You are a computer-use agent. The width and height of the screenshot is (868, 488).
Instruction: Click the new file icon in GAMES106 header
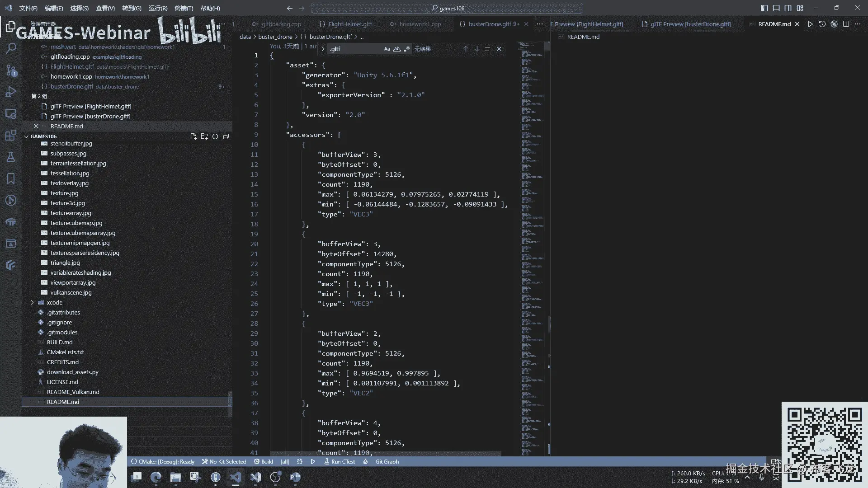pyautogui.click(x=193, y=136)
